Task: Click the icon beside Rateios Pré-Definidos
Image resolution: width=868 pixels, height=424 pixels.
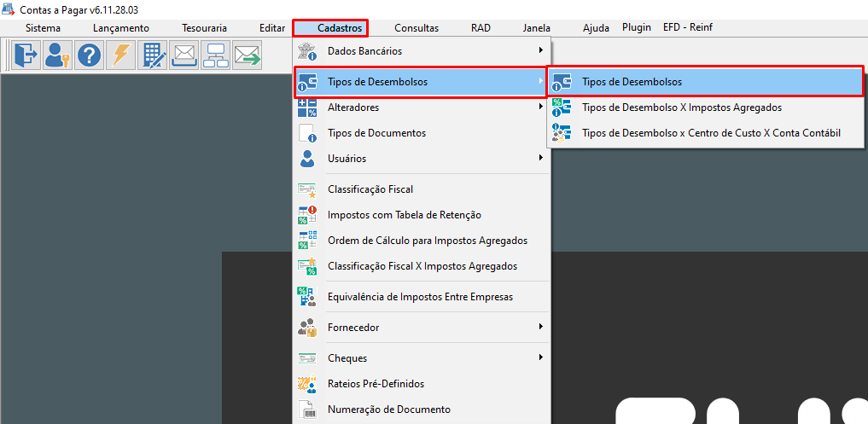Action: [x=306, y=384]
